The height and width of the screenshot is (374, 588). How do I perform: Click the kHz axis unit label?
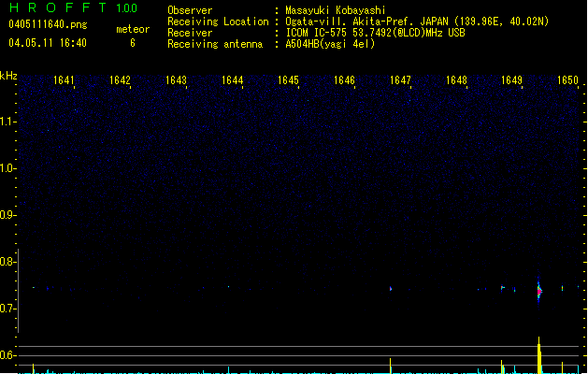click(8, 76)
